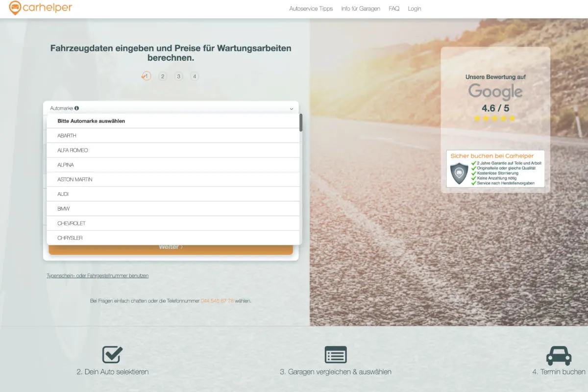Pick BMW from the brand list
588x392 pixels.
pos(173,209)
